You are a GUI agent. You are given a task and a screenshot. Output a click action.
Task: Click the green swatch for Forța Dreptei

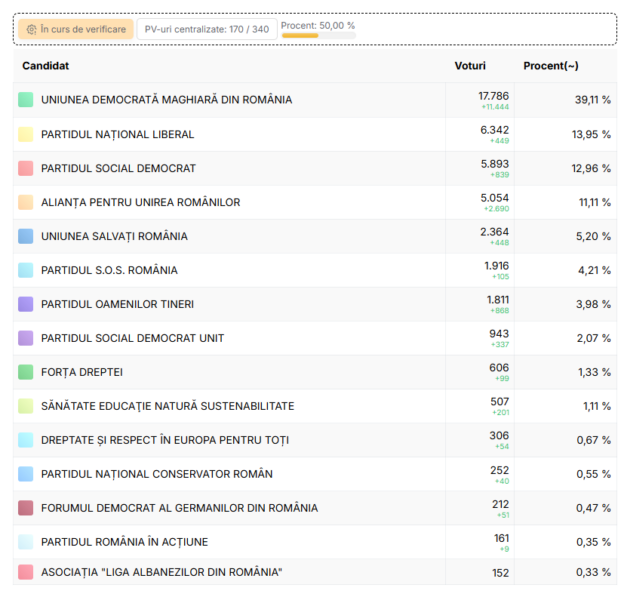(x=26, y=372)
